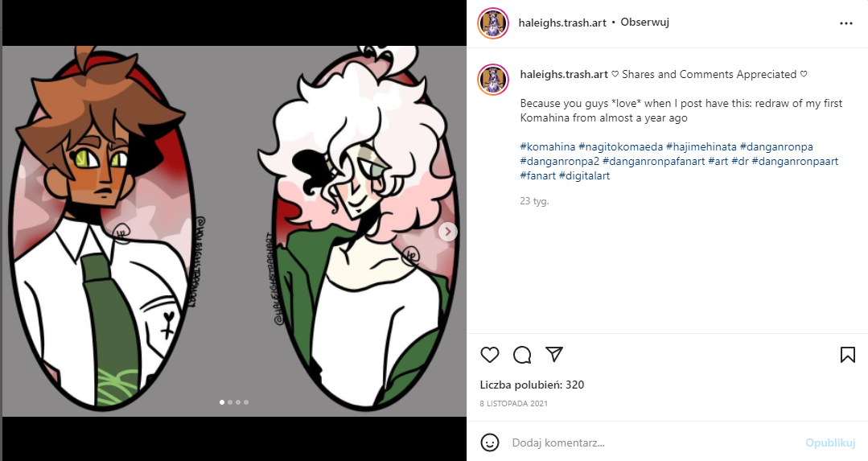Open comments via speech bubble icon
868x461 pixels.
click(522, 355)
